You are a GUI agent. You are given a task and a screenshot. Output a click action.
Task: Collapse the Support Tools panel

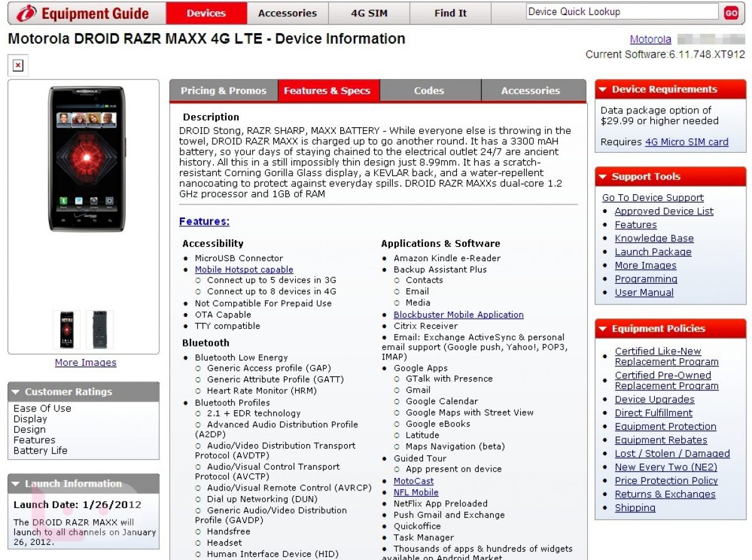pos(602,177)
